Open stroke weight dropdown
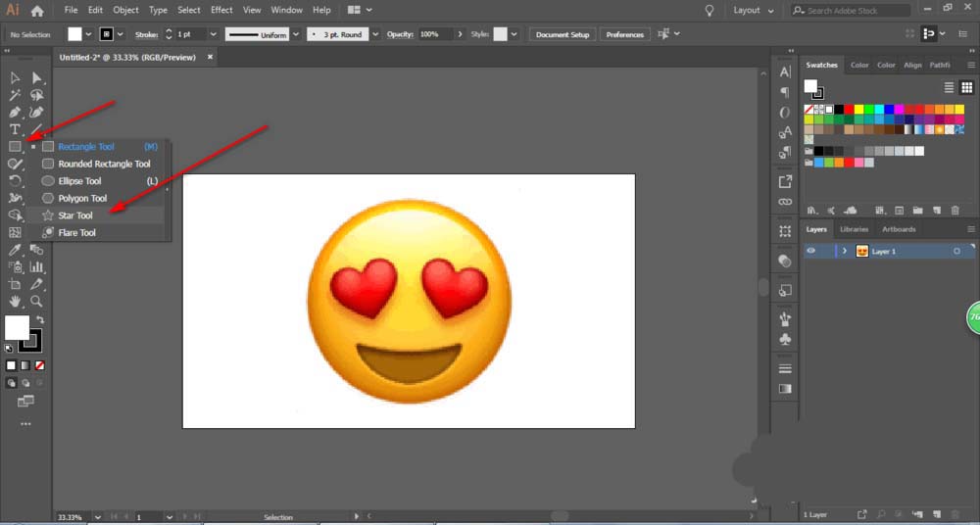The height and width of the screenshot is (525, 980). (213, 34)
